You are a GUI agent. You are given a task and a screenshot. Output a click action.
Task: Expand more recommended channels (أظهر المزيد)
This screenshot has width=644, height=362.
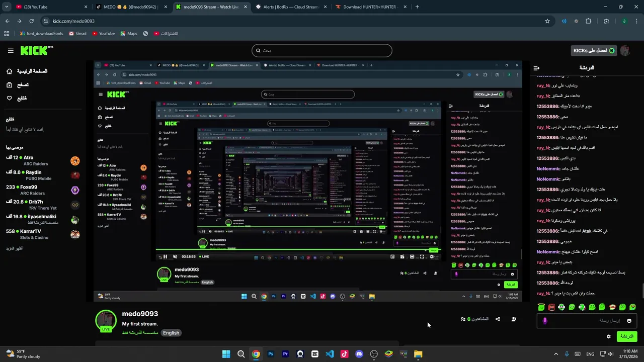pyautogui.click(x=15, y=248)
